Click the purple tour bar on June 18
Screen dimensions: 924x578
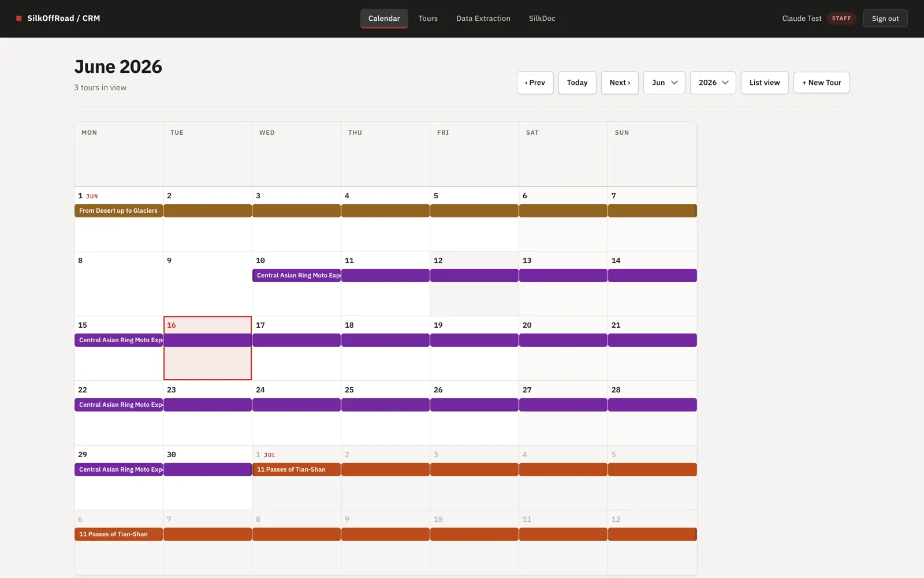click(x=386, y=340)
